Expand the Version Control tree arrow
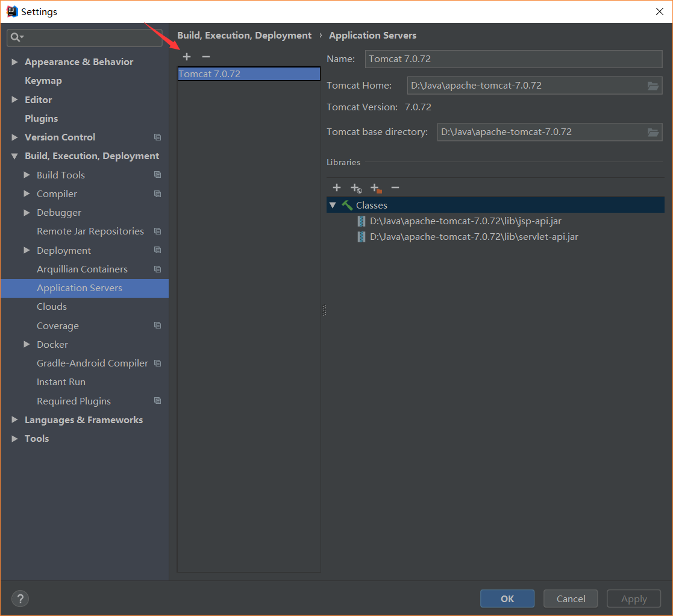673x616 pixels. pos(14,137)
